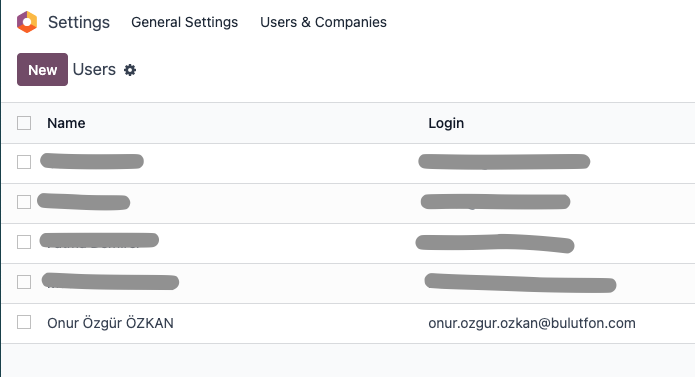Sort the list by Login column
The width and height of the screenshot is (695, 377).
446,123
